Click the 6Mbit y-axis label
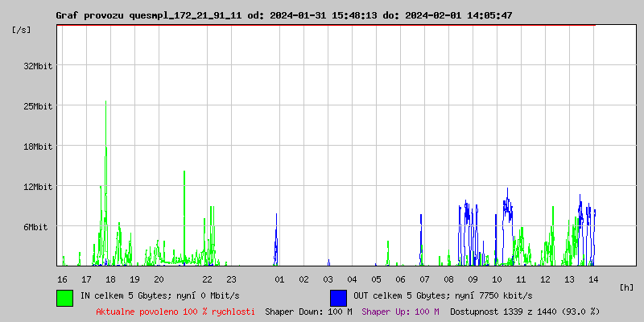The width and height of the screenshot is (644, 322). pos(35,227)
